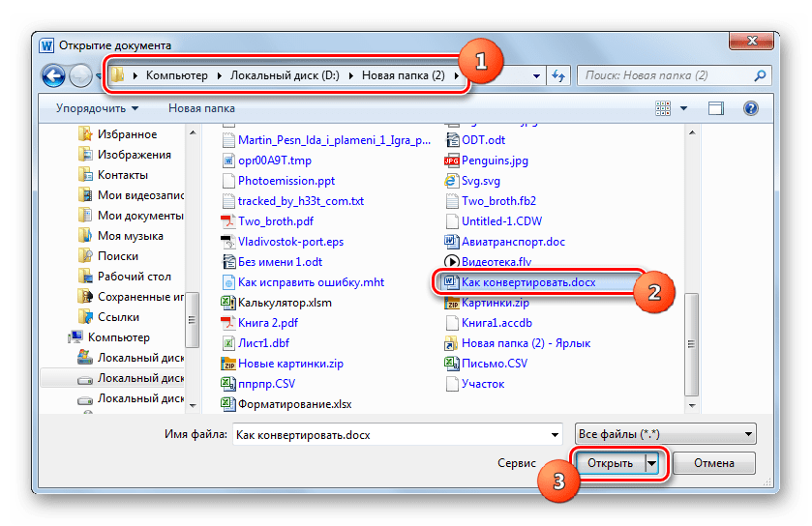
Task: Click the Svg.svg file icon
Action: pos(452,181)
